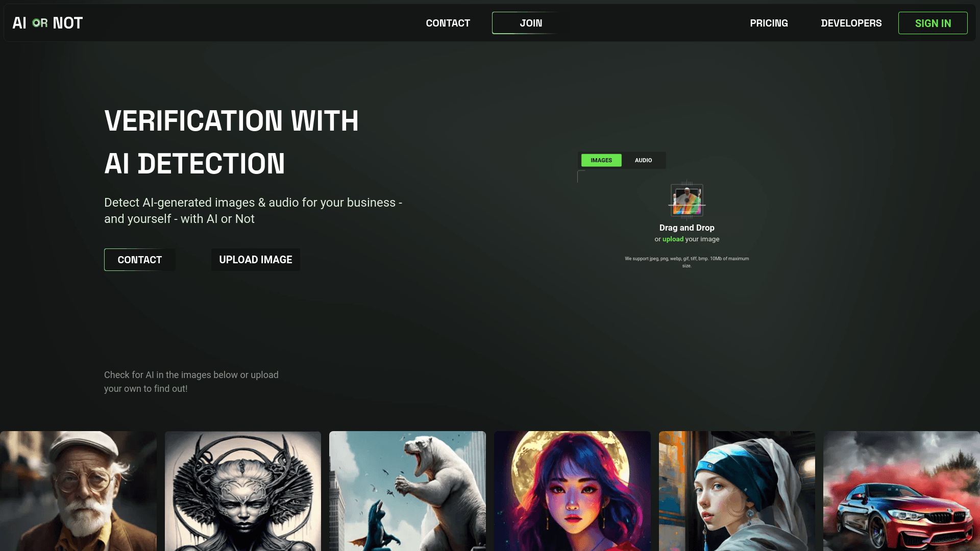Click the DEVELOPERS navigation item
The height and width of the screenshot is (551, 980).
pyautogui.click(x=851, y=23)
